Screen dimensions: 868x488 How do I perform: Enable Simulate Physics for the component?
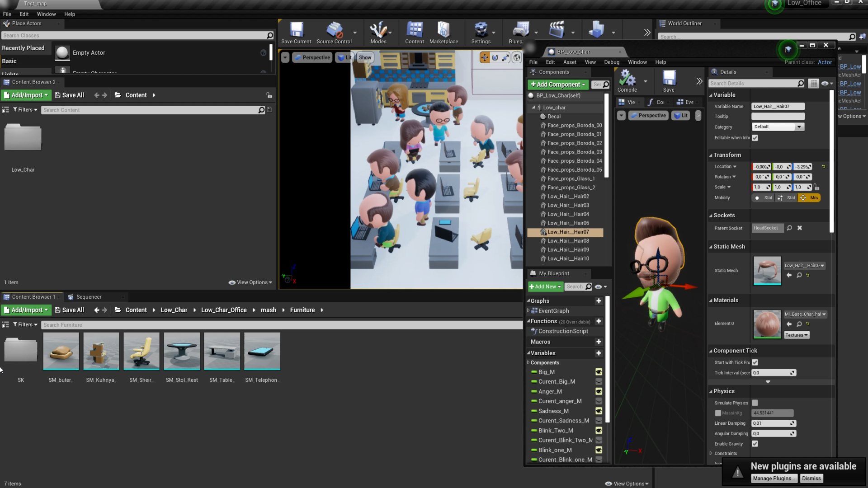[x=755, y=403]
